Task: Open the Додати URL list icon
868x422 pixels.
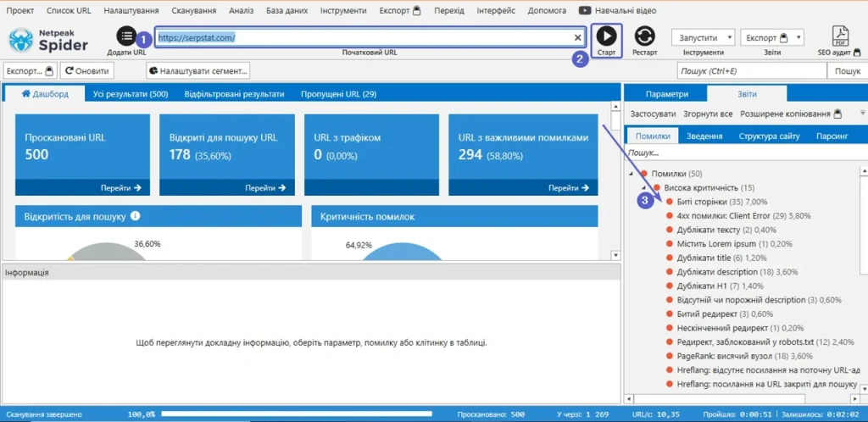Action: point(126,36)
